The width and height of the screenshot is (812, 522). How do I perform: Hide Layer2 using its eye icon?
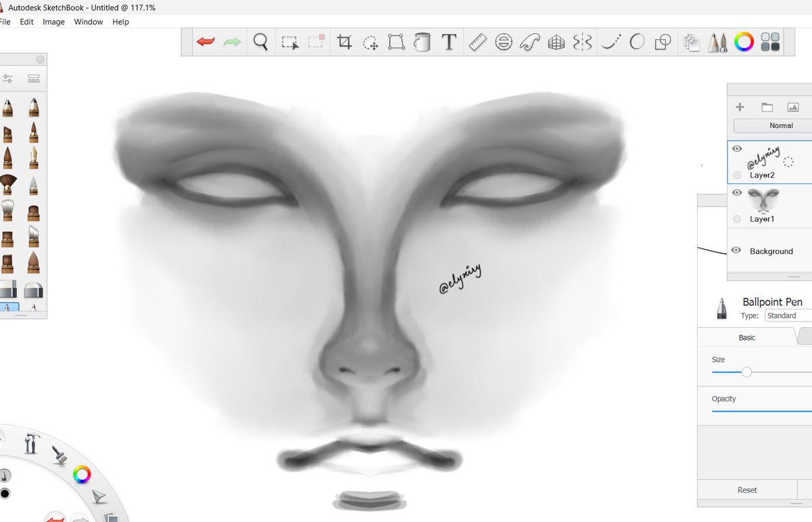pos(737,148)
